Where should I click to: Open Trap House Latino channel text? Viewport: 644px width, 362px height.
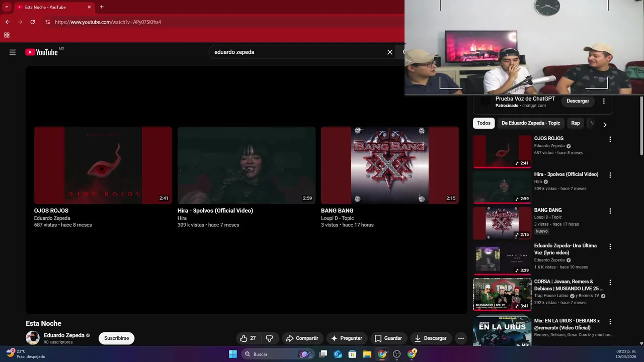(551, 296)
